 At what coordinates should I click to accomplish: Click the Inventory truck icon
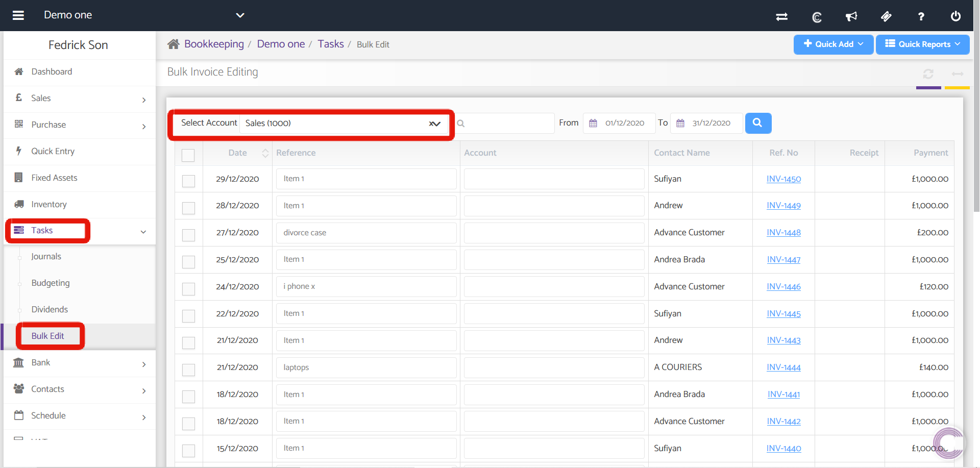click(x=19, y=204)
